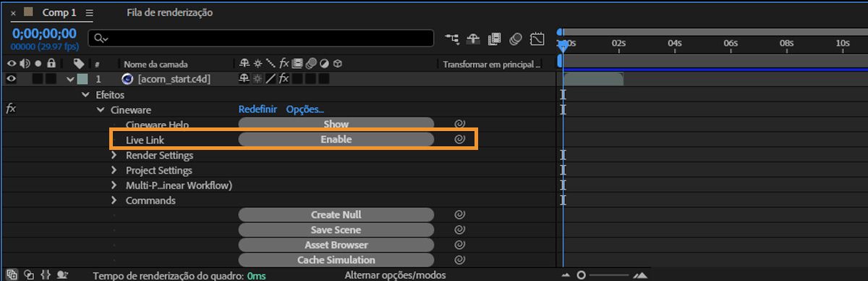
Task: Click Enable button for Live Link
Action: tap(336, 139)
